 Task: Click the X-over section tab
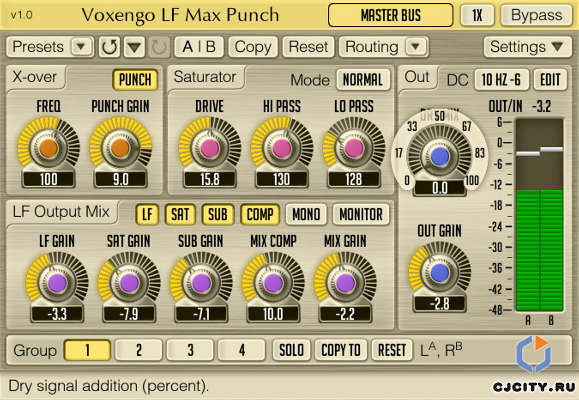pos(35,77)
